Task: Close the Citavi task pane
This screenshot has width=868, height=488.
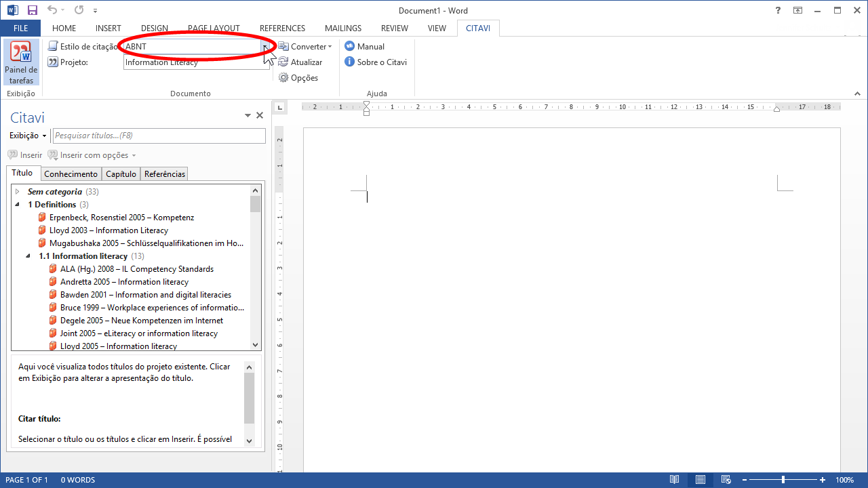Action: point(259,116)
